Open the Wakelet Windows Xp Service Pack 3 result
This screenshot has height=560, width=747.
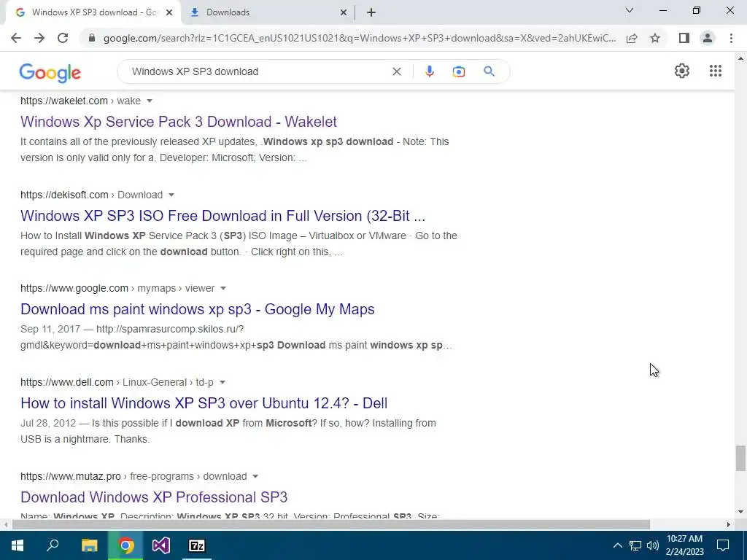pos(179,122)
